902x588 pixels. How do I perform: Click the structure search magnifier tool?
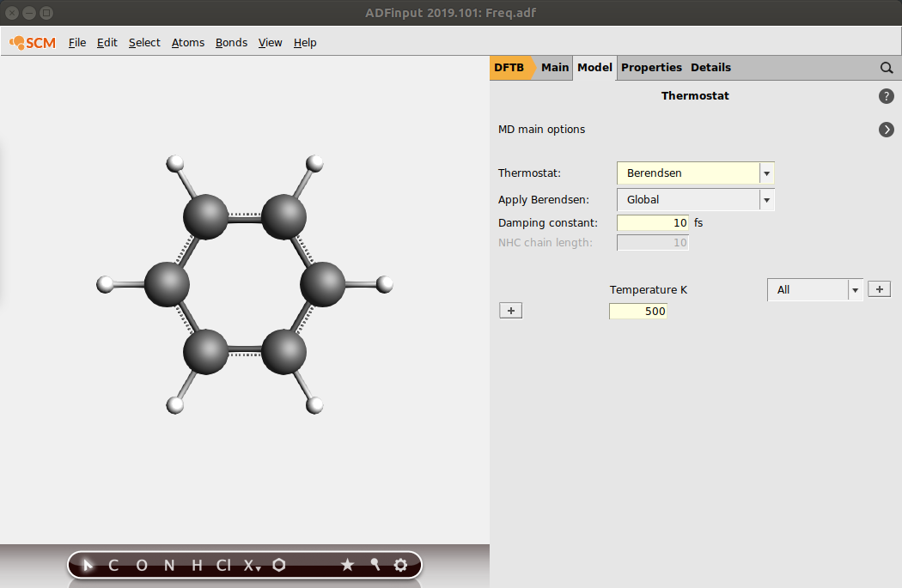coord(375,565)
